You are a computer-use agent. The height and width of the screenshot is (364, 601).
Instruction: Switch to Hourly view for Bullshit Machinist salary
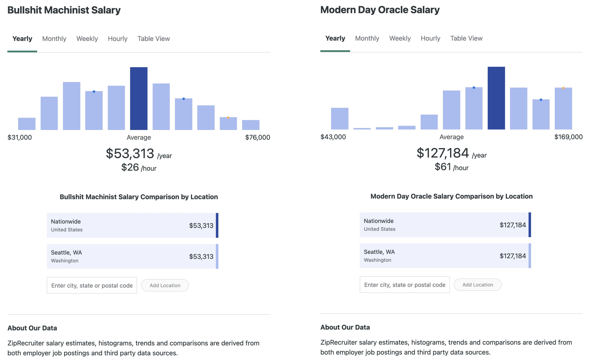[118, 39]
